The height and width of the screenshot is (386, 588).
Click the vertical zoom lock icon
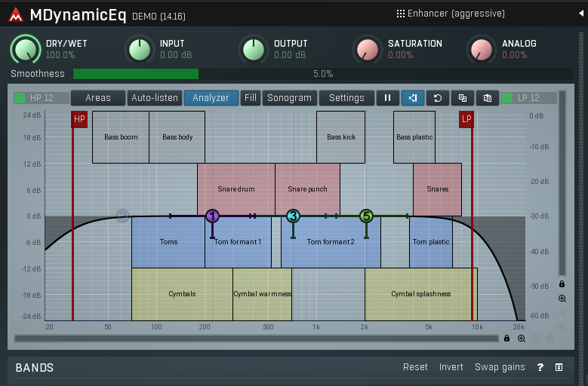point(562,283)
